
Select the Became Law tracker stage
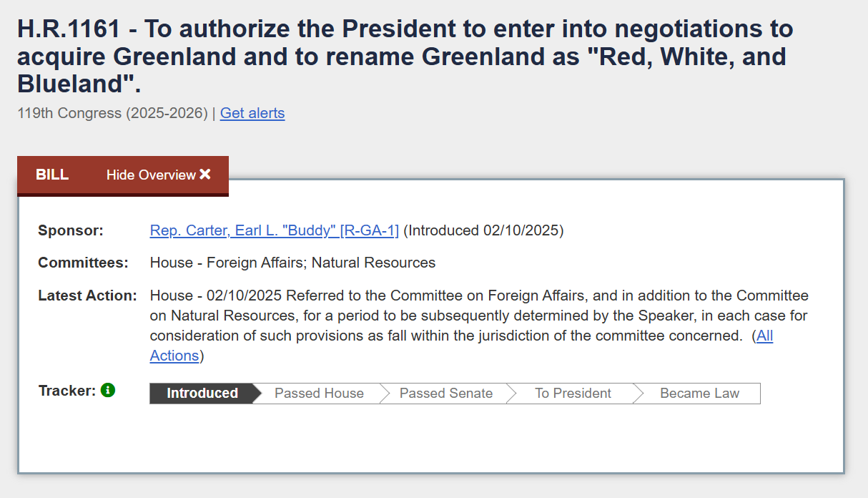699,394
